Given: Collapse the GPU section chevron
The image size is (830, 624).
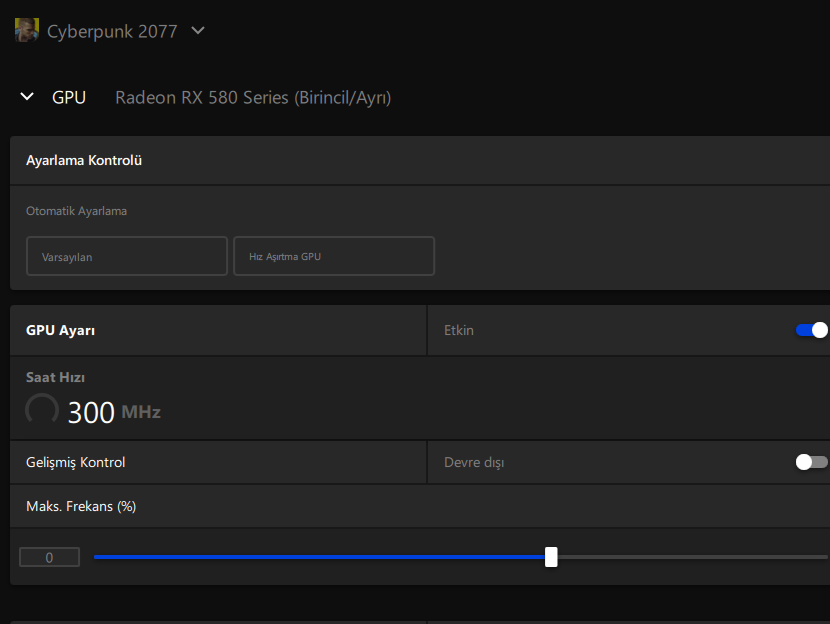Looking at the screenshot, I should point(27,97).
